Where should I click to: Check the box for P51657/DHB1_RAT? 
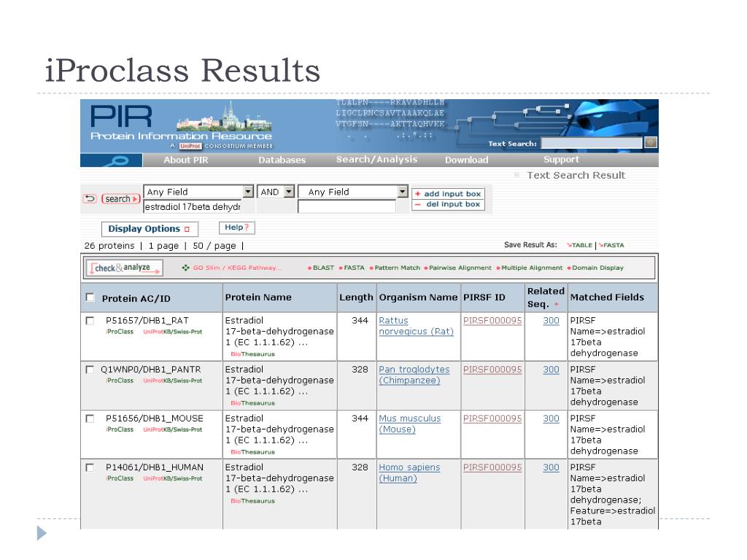click(90, 321)
